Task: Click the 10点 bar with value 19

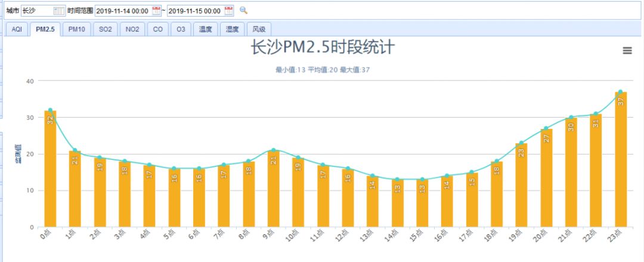Action: click(x=298, y=193)
